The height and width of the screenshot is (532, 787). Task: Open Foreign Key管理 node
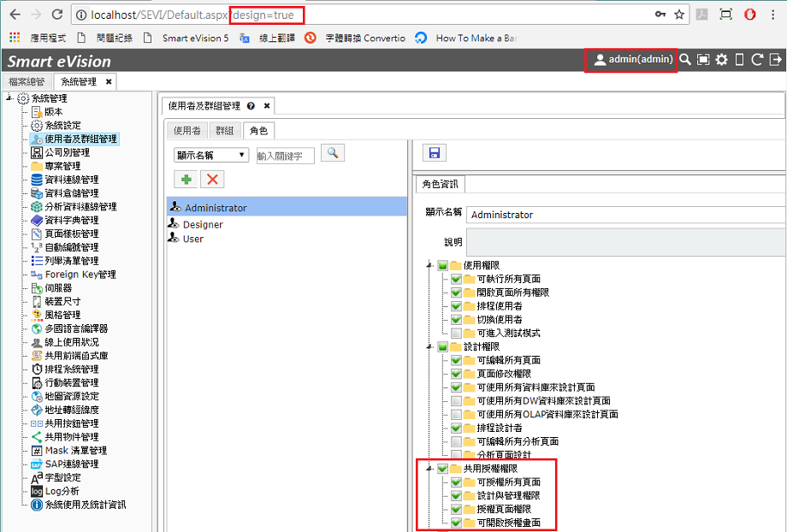[x=74, y=275]
